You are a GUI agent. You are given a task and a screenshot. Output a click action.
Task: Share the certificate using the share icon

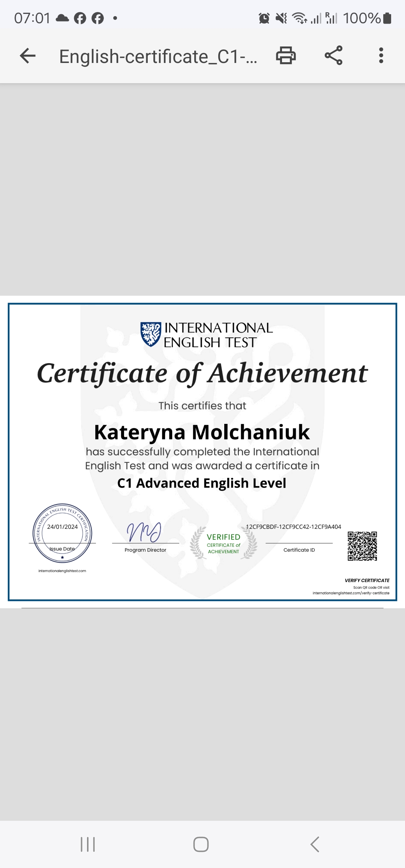click(333, 55)
